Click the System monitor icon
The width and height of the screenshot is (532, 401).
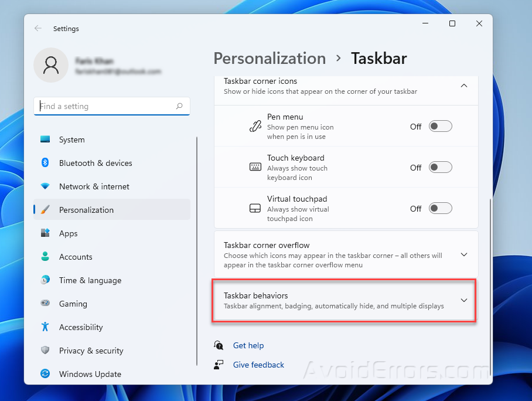pyautogui.click(x=45, y=139)
